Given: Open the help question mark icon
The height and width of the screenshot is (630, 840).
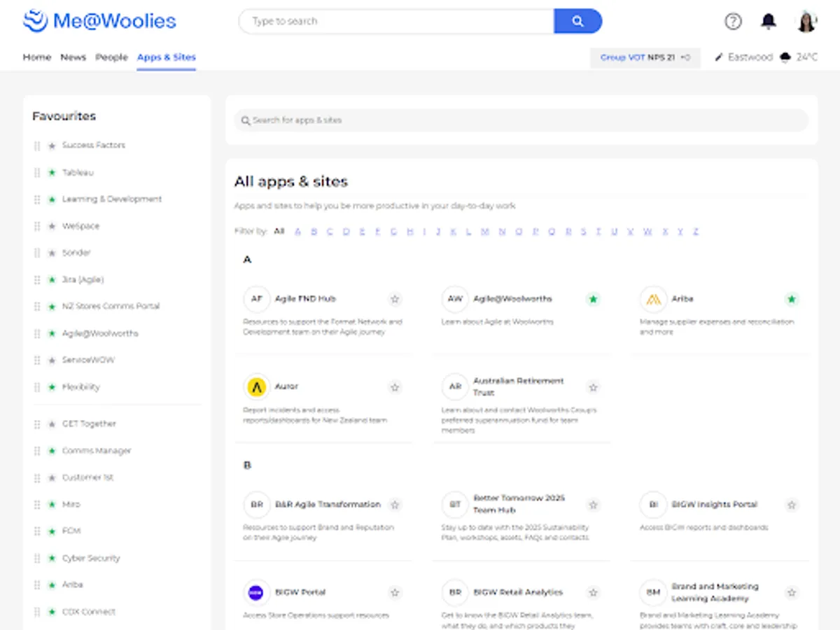Looking at the screenshot, I should coord(733,21).
